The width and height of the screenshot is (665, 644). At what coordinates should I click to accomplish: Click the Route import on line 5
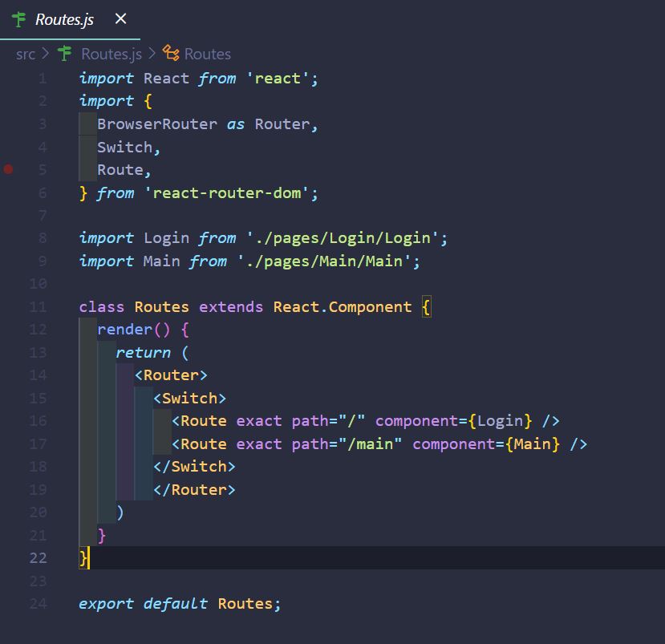(120, 170)
